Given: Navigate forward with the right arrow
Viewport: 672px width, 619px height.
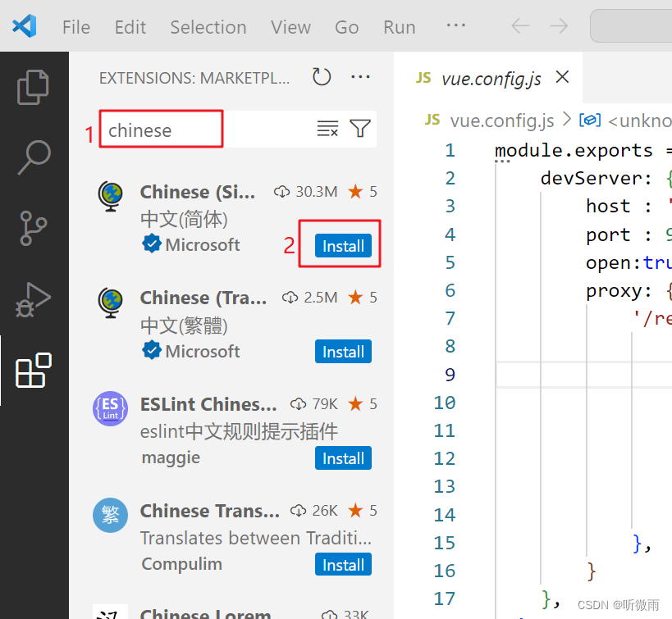Looking at the screenshot, I should (x=559, y=26).
